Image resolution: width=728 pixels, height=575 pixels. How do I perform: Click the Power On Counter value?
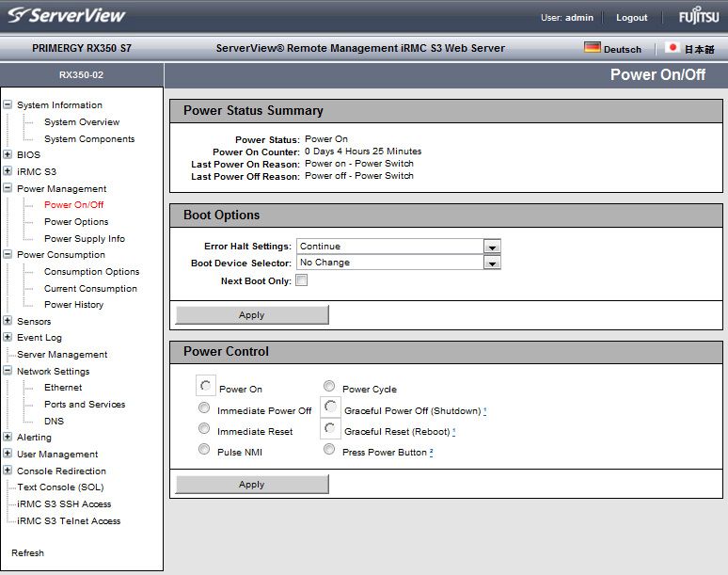click(x=363, y=152)
